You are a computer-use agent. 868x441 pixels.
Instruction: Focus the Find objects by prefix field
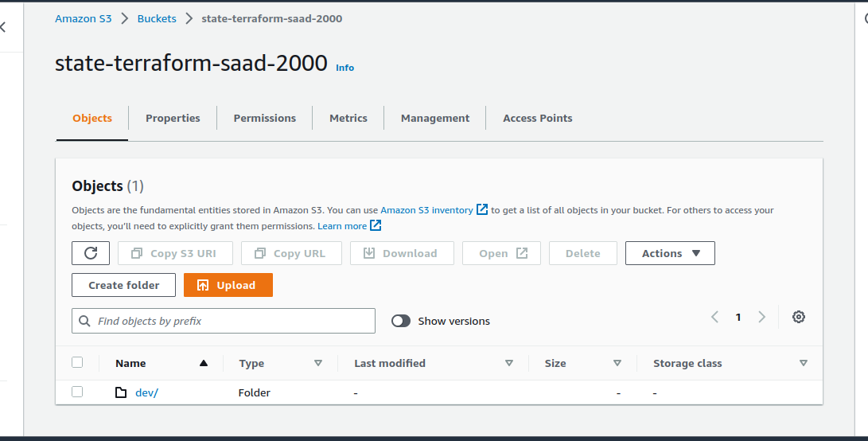click(x=224, y=321)
